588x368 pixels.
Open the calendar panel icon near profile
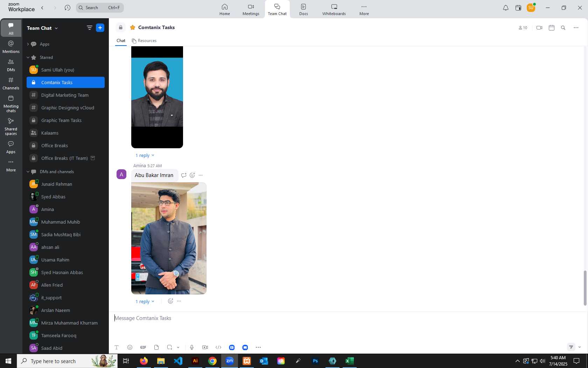coord(518,8)
